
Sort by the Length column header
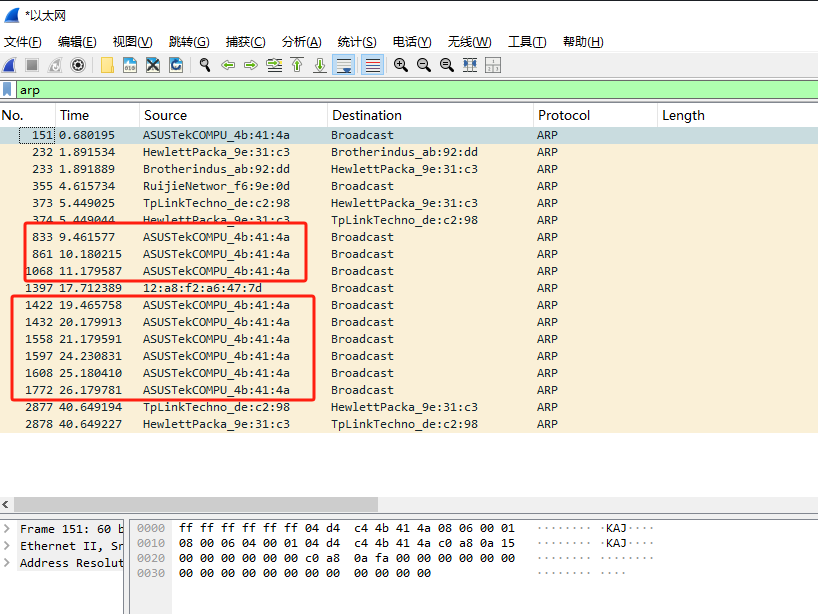[x=738, y=115]
